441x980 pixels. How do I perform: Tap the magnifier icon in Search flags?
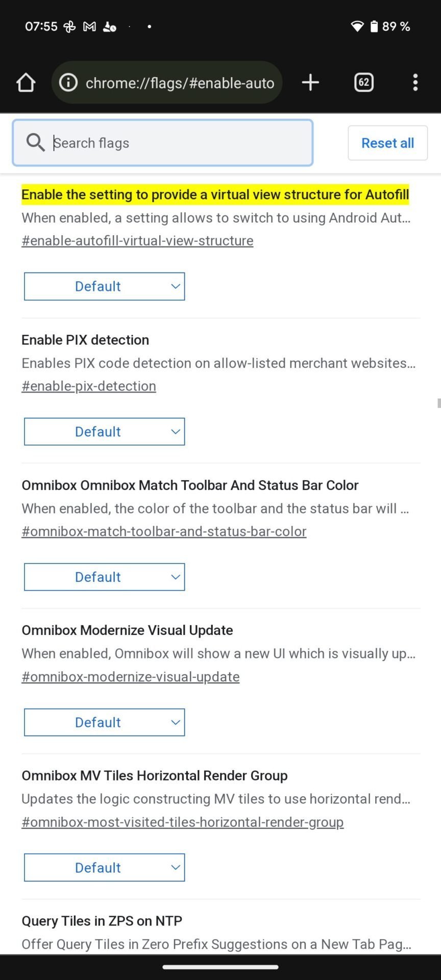tap(35, 142)
